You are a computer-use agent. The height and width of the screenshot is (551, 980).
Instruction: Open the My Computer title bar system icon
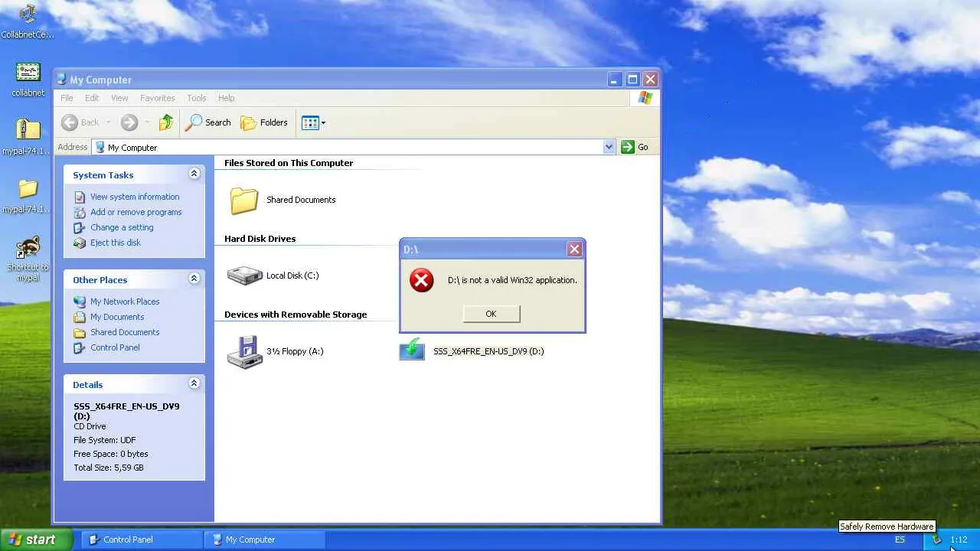click(61, 79)
